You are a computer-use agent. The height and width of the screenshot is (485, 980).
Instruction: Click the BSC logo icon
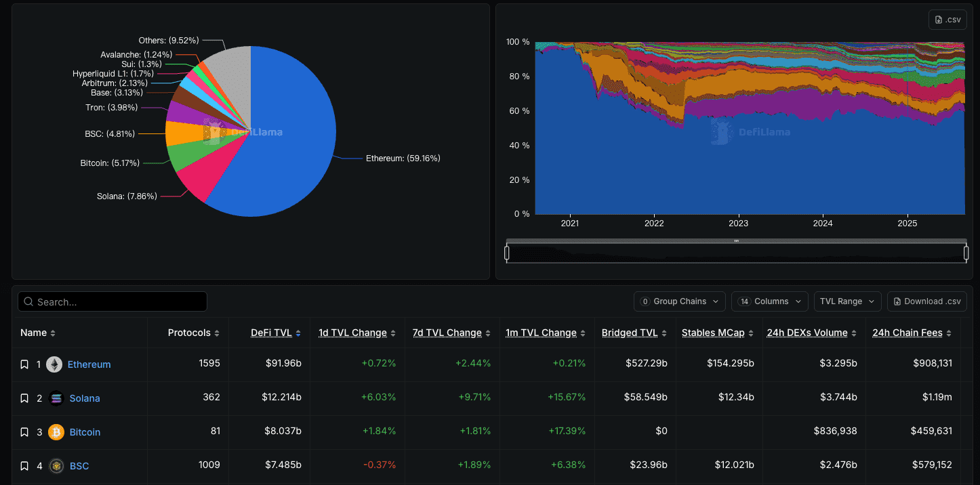point(56,466)
